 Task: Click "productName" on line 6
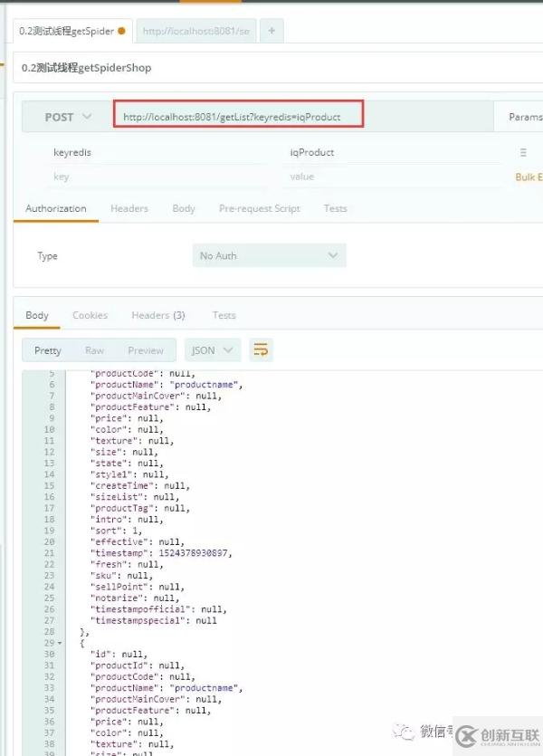(124, 385)
